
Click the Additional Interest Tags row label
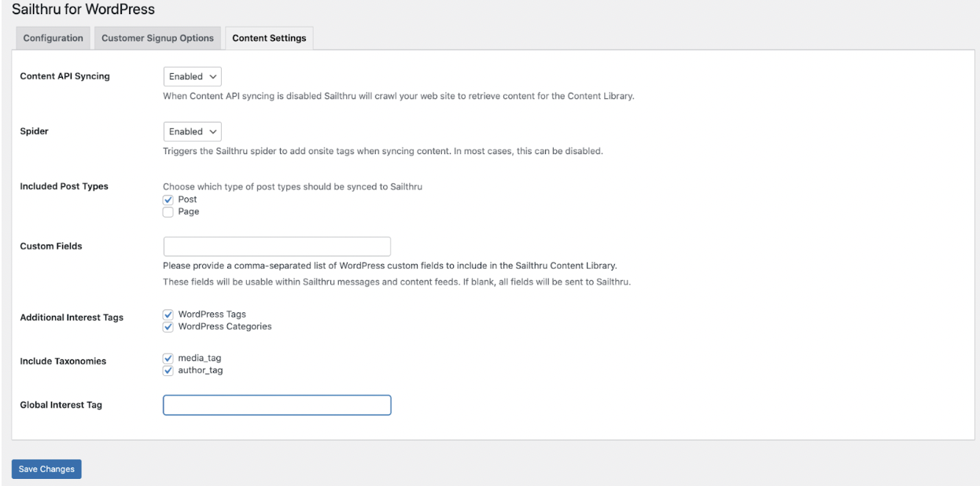tap(72, 318)
